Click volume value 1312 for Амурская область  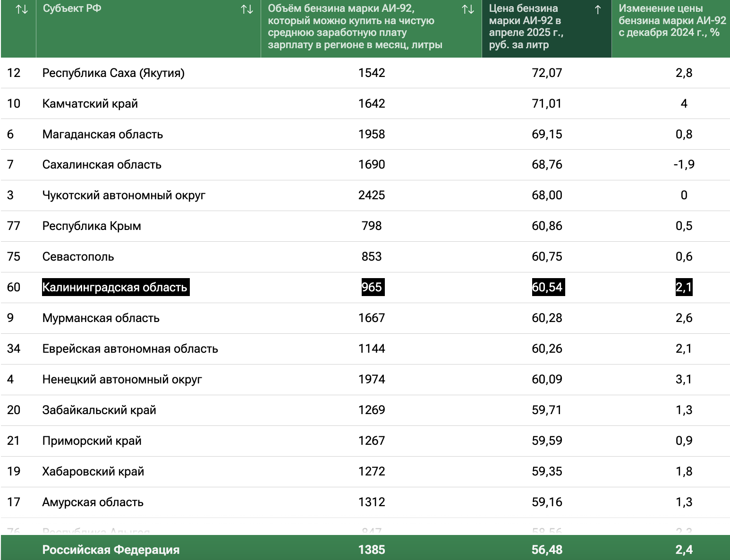372,502
